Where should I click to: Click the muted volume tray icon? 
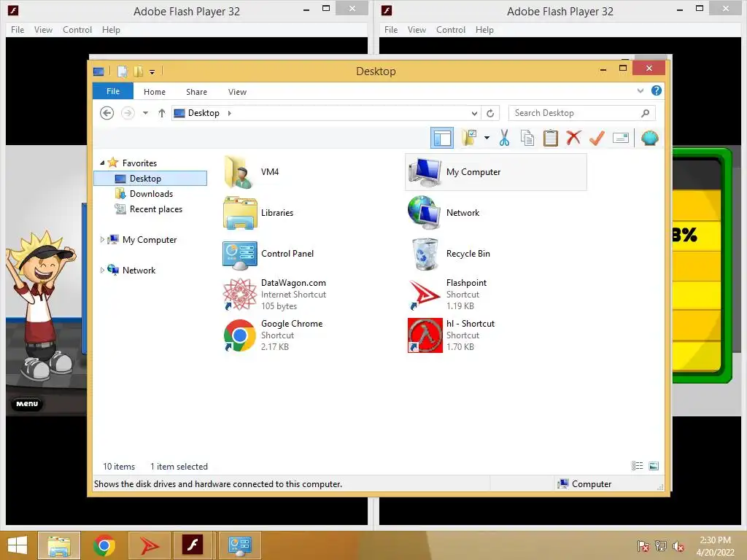tap(678, 545)
